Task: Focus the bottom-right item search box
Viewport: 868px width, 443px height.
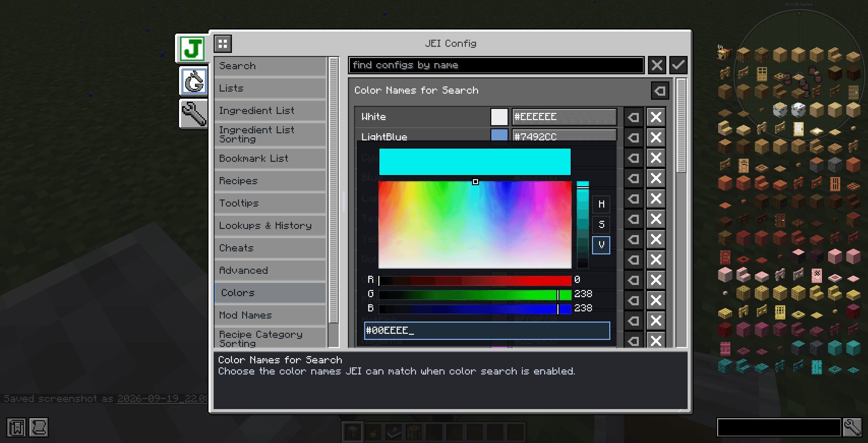Action: pyautogui.click(x=779, y=427)
